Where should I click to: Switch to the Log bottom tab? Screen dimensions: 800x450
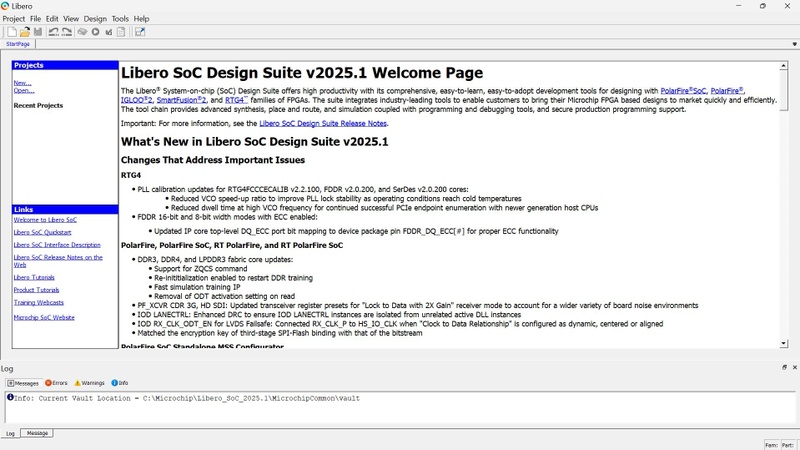(x=10, y=433)
